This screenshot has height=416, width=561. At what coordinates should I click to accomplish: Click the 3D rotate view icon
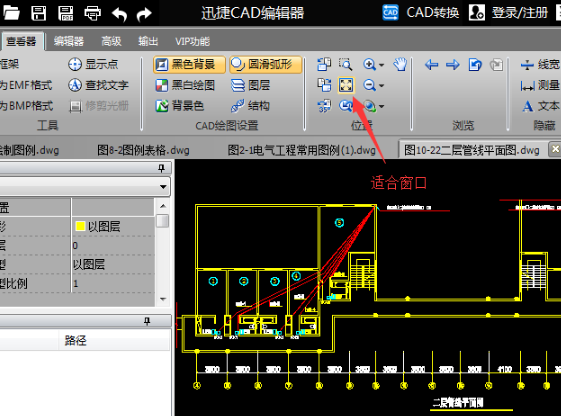[x=324, y=106]
